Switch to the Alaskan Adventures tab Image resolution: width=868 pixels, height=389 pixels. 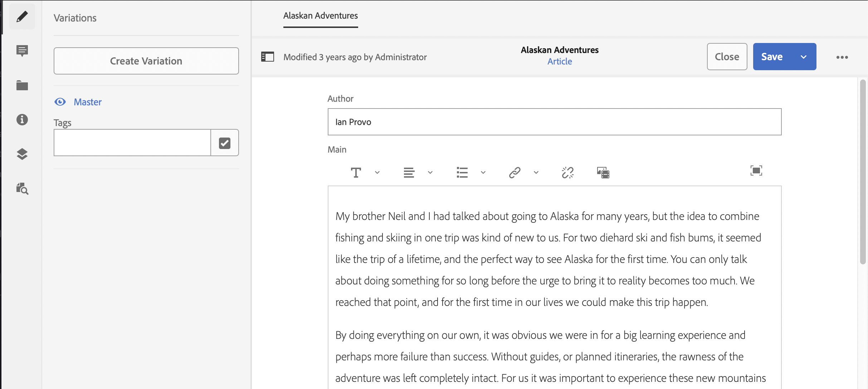click(x=320, y=16)
